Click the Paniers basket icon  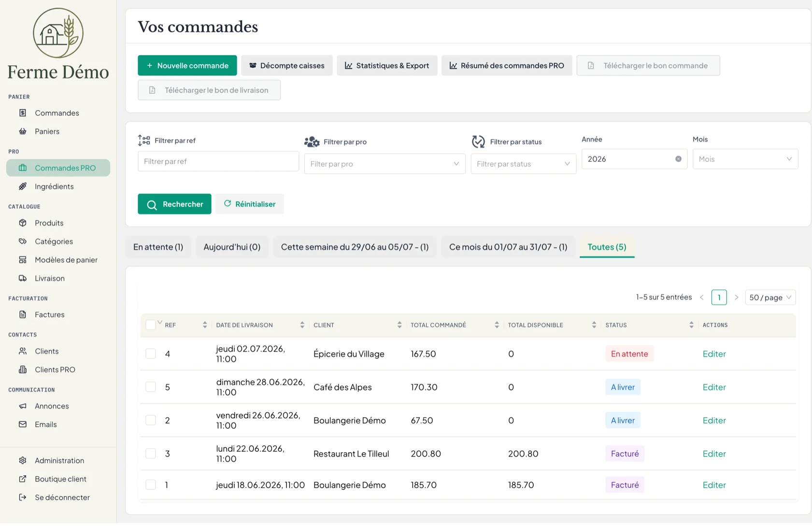click(23, 131)
